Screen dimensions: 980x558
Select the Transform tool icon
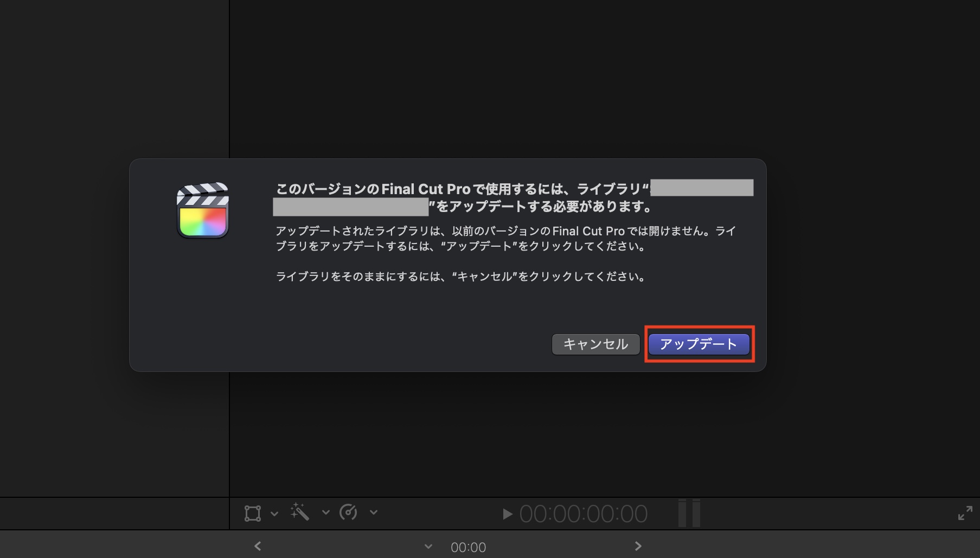tap(253, 513)
